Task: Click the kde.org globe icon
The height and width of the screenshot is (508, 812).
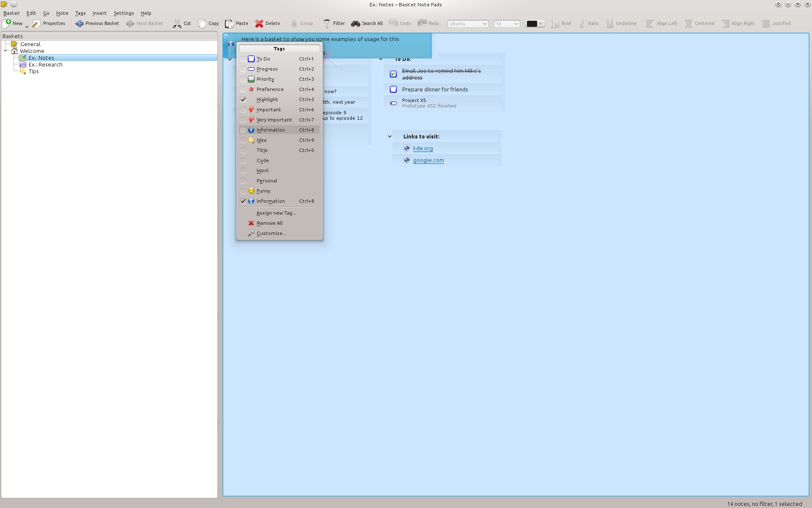Action: (406, 148)
